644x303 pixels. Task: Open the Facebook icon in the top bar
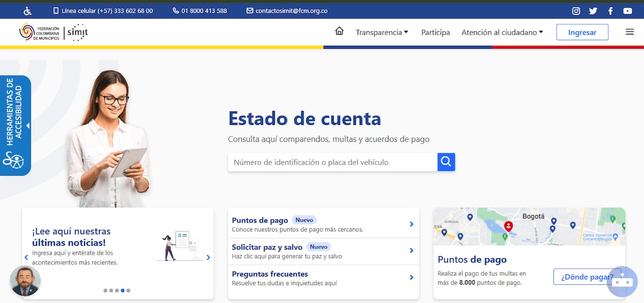click(x=610, y=10)
